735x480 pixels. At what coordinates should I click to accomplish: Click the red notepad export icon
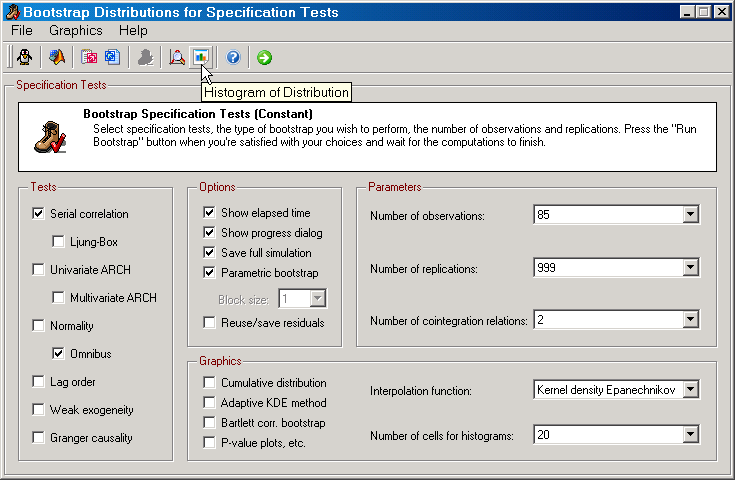click(89, 57)
